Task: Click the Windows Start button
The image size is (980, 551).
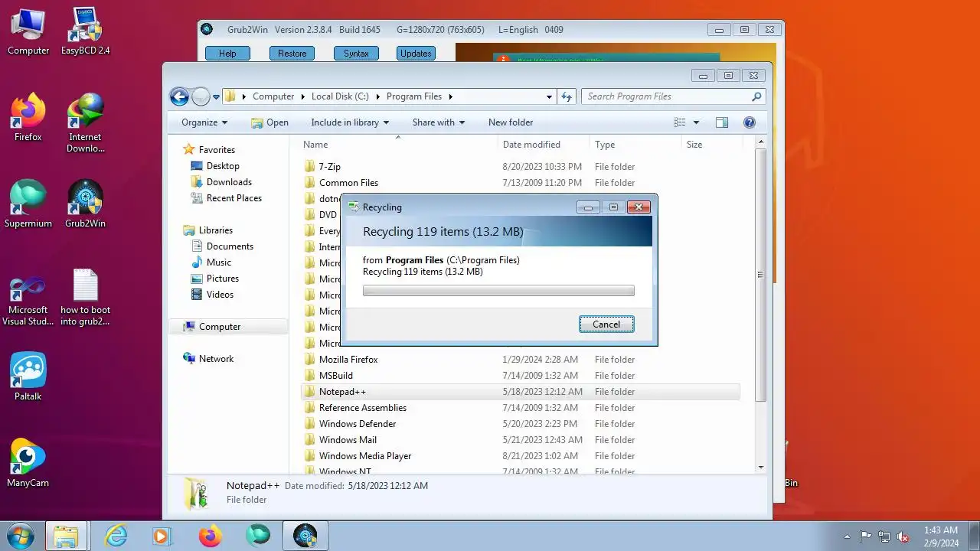Action: point(20,536)
